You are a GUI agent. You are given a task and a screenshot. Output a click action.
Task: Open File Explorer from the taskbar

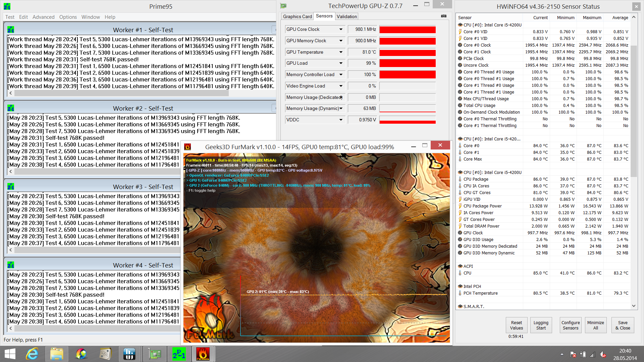click(57, 354)
